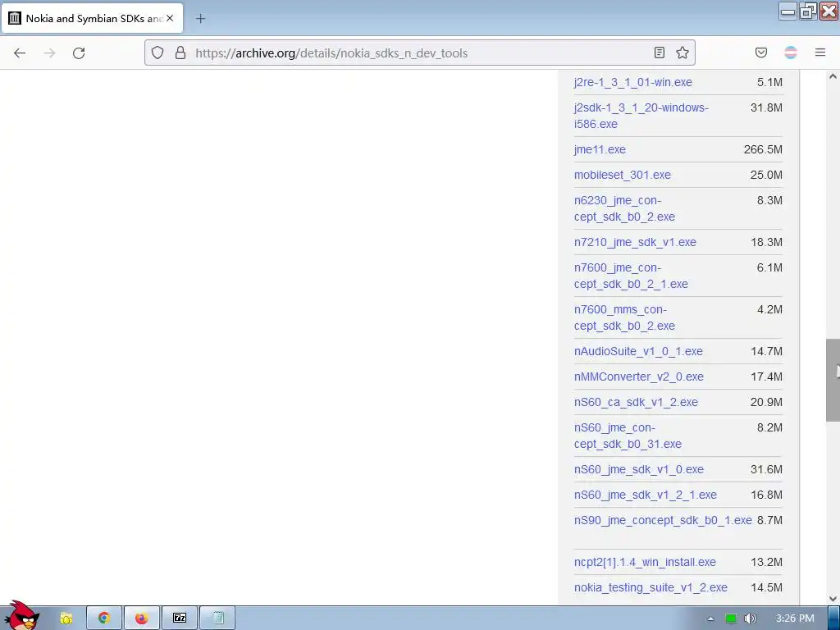Open the Angry Birds start button

click(x=21, y=616)
